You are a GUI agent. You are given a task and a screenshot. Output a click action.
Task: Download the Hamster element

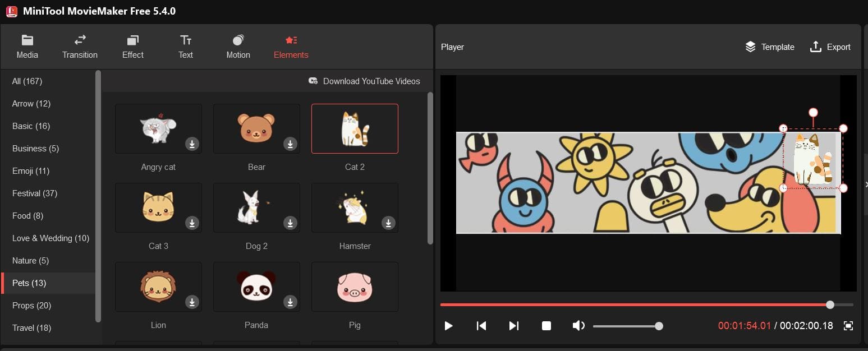[x=388, y=223]
